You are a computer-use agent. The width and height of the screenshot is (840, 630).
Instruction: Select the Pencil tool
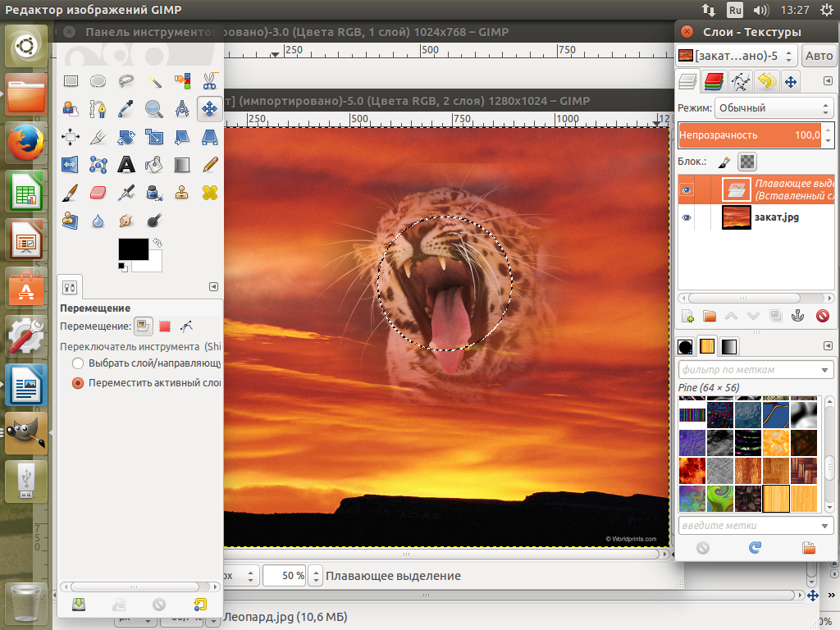209,164
